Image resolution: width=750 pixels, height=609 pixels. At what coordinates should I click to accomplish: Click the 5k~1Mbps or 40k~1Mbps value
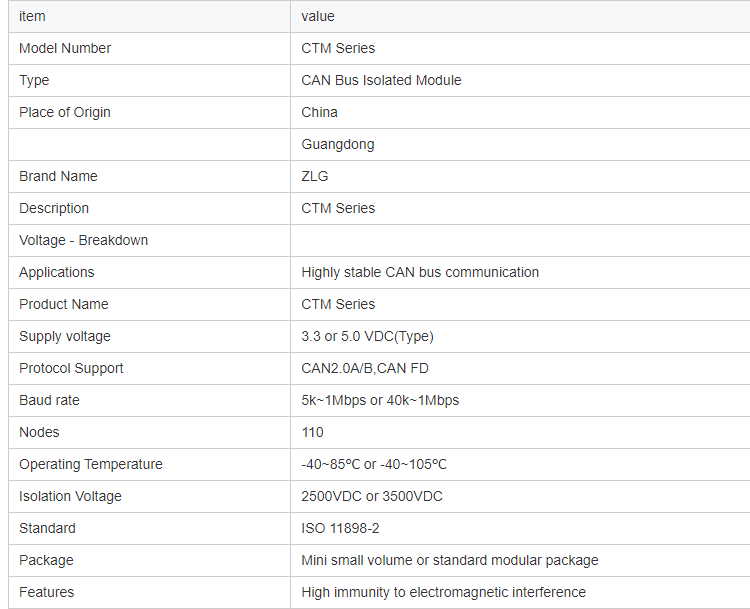[x=380, y=400]
